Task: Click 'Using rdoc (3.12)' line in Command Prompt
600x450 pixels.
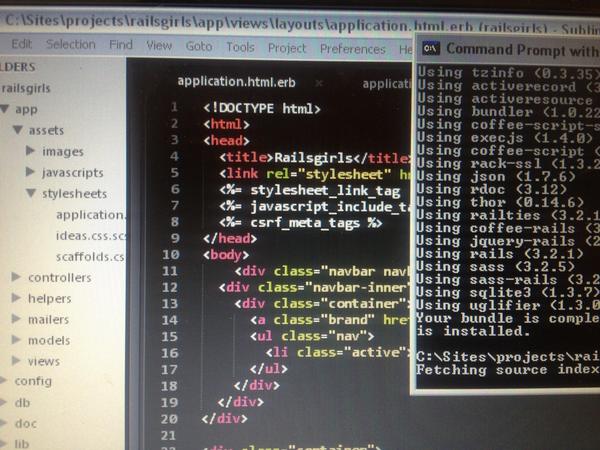Action: point(492,189)
